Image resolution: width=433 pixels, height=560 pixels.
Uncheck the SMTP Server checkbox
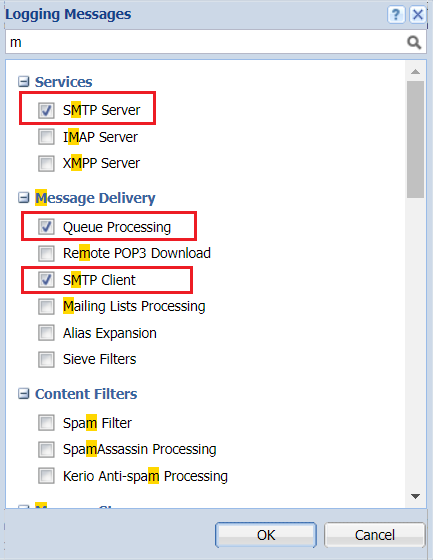[x=46, y=110]
